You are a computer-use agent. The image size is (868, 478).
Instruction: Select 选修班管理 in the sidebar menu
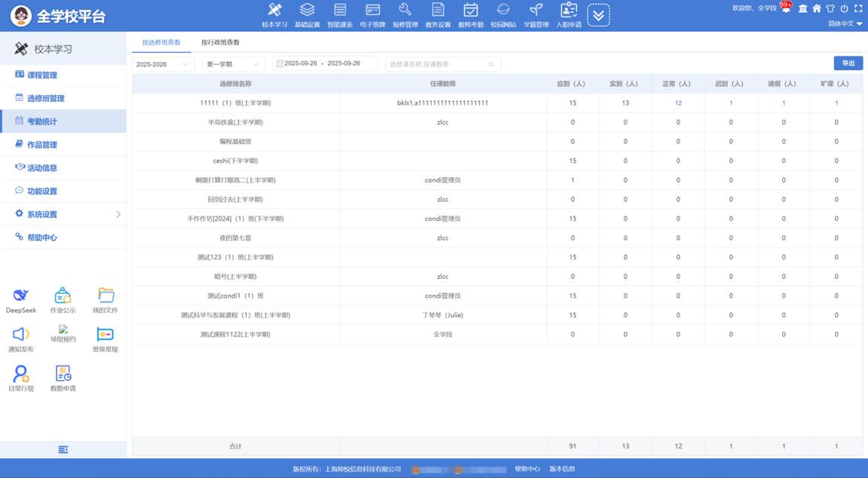[x=45, y=98]
